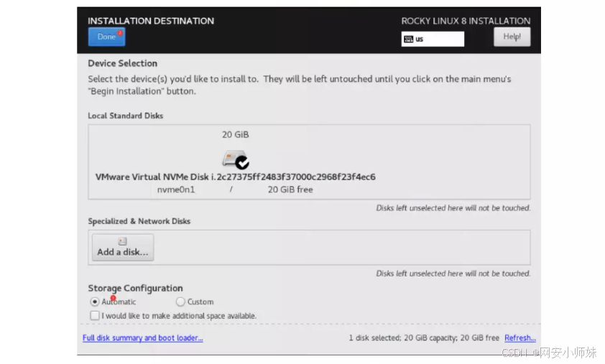Click the nvme0n1 device label

click(x=176, y=190)
